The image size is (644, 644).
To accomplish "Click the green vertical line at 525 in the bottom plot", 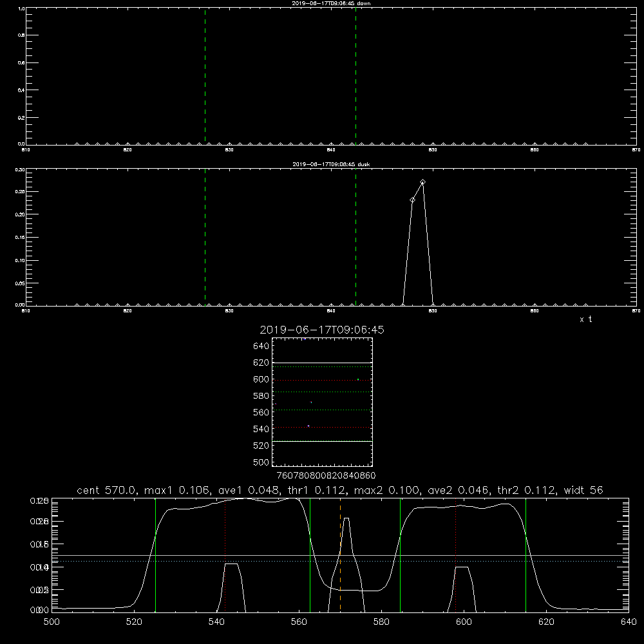I will [155, 554].
